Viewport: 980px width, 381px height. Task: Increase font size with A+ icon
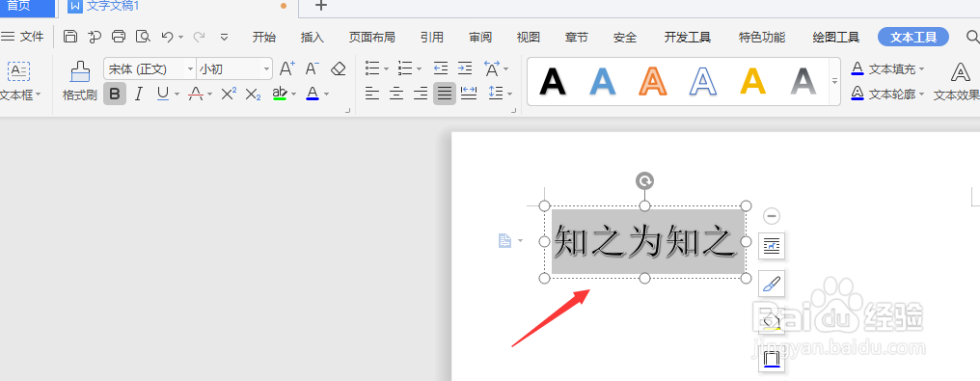click(286, 68)
